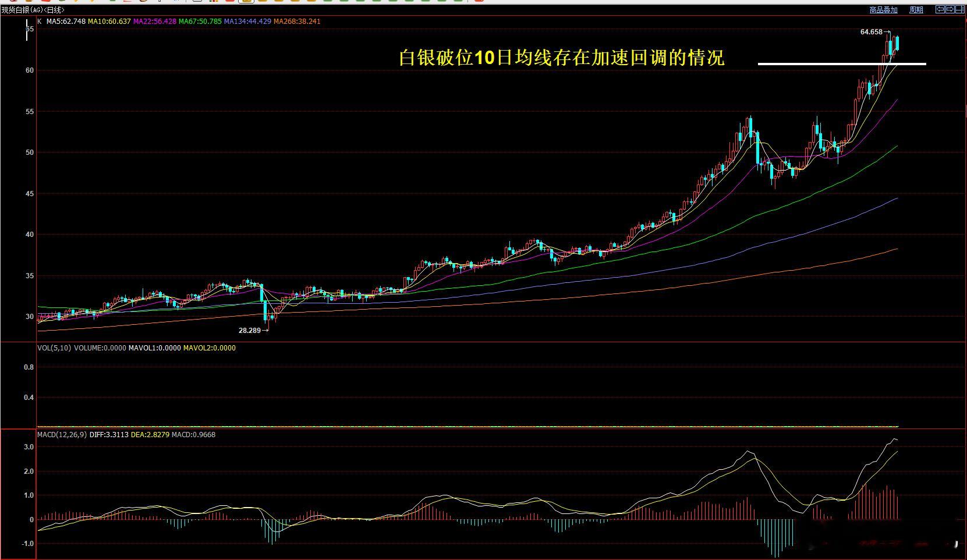
Task: Click the left arrow navigation icon
Action: 940,9
